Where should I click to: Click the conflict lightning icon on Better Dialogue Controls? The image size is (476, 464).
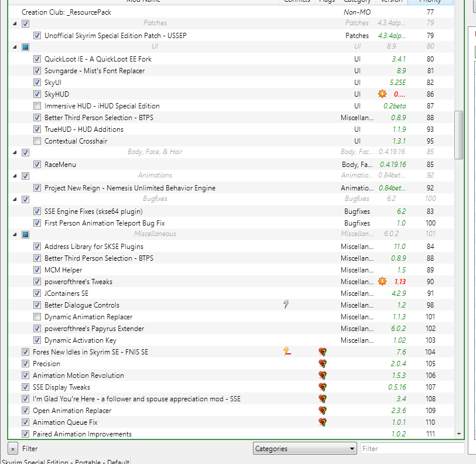[x=286, y=304]
